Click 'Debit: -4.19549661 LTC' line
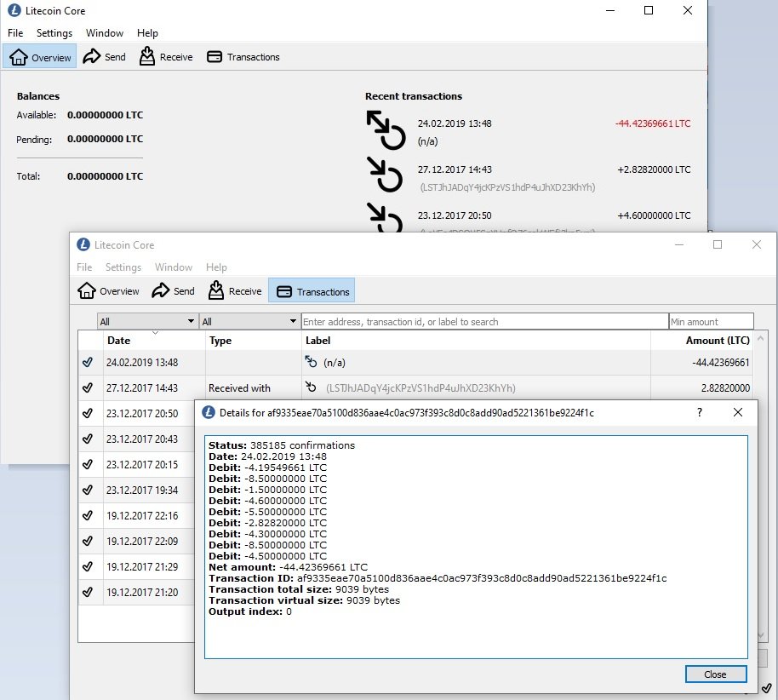The image size is (778, 700). 268,468
